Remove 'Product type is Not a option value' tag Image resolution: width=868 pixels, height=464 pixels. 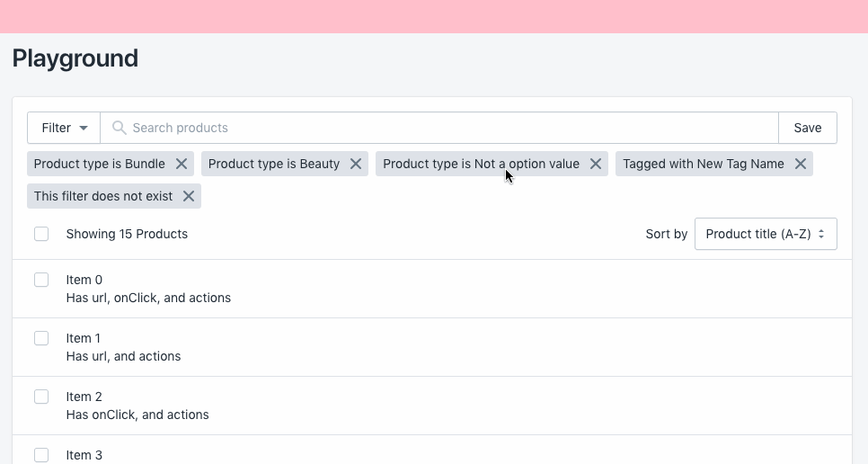pos(596,164)
